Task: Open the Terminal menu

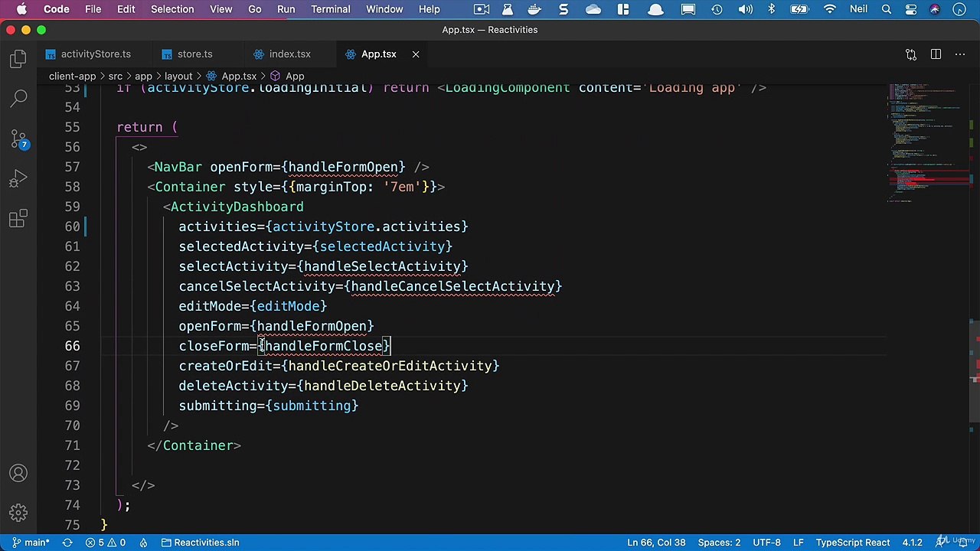Action: pos(331,9)
